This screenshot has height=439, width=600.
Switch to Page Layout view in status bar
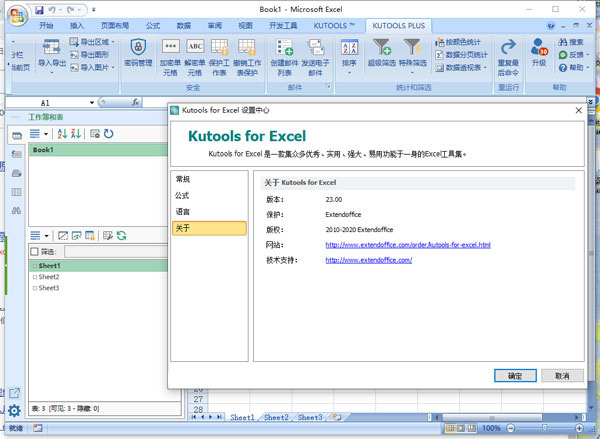461,428
